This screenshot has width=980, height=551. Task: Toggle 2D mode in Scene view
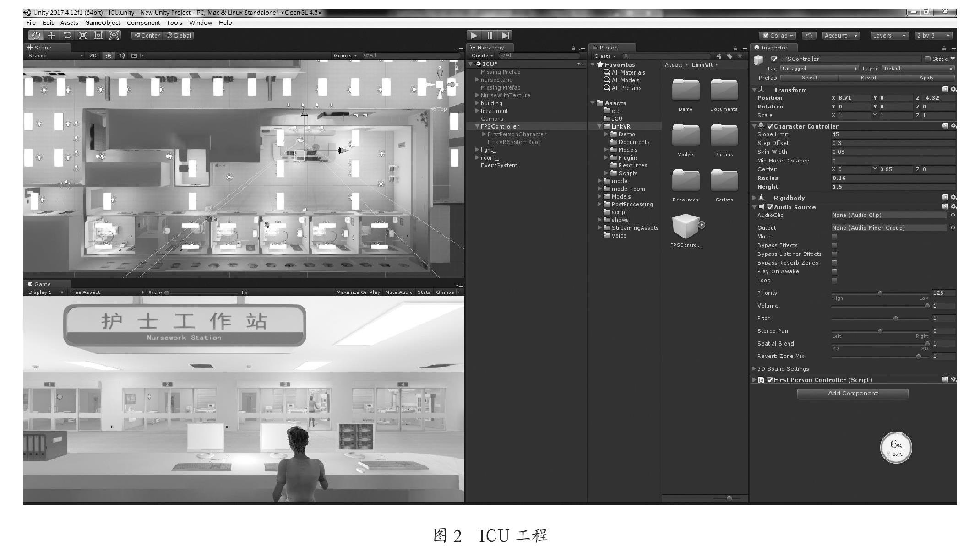point(93,55)
